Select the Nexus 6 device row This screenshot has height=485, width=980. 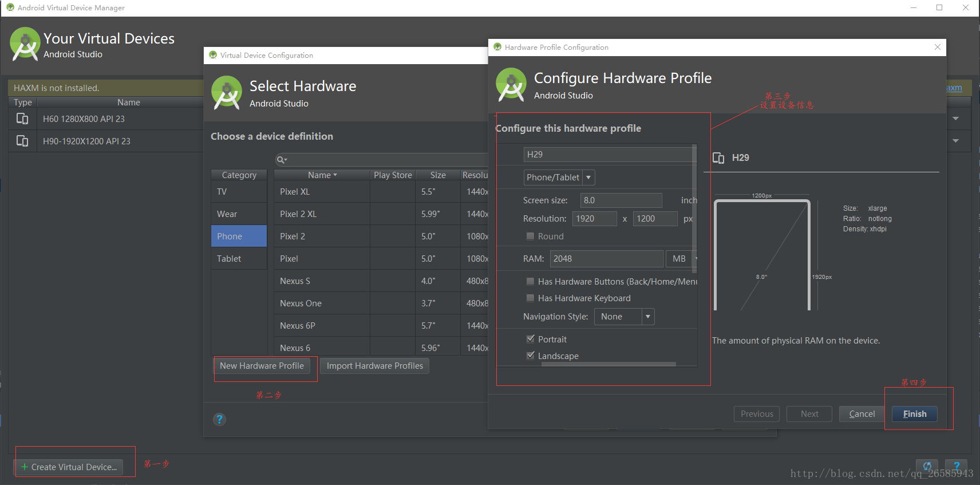click(381, 347)
